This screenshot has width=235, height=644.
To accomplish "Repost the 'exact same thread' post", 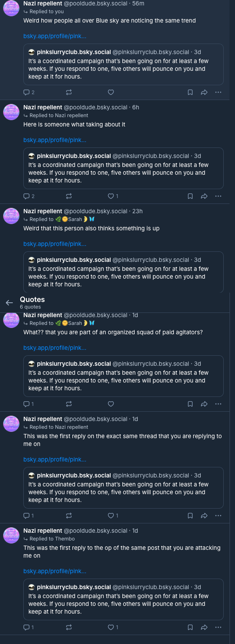I will pyautogui.click(x=69, y=516).
